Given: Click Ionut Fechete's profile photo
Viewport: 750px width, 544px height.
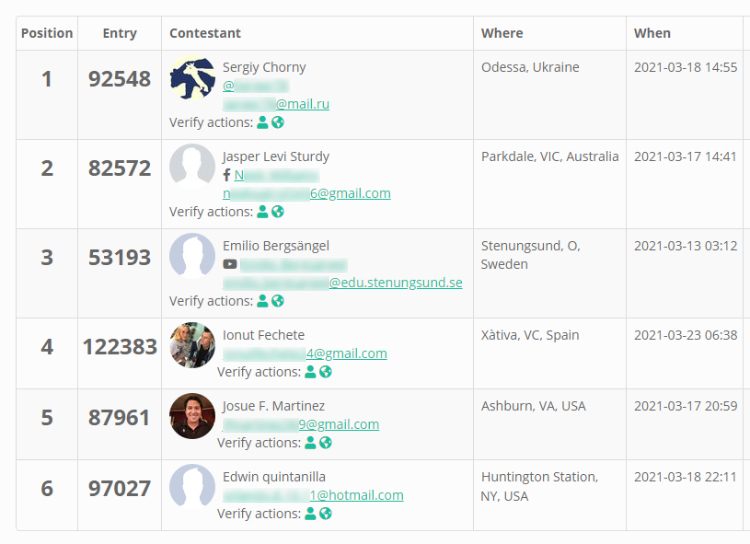Looking at the screenshot, I should [x=192, y=345].
